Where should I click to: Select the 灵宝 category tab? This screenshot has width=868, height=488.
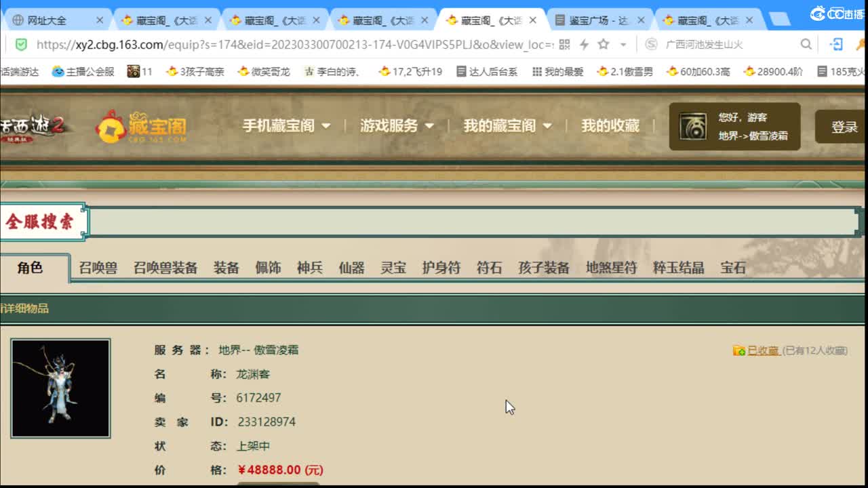pos(393,268)
